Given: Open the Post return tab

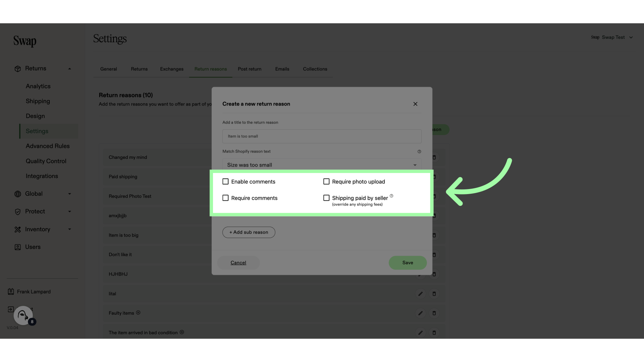Looking at the screenshot, I should [250, 69].
